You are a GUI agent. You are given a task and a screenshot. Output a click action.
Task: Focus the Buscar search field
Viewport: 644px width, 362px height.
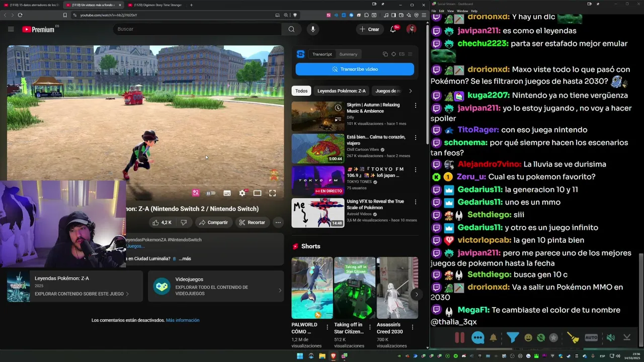pos(197,29)
